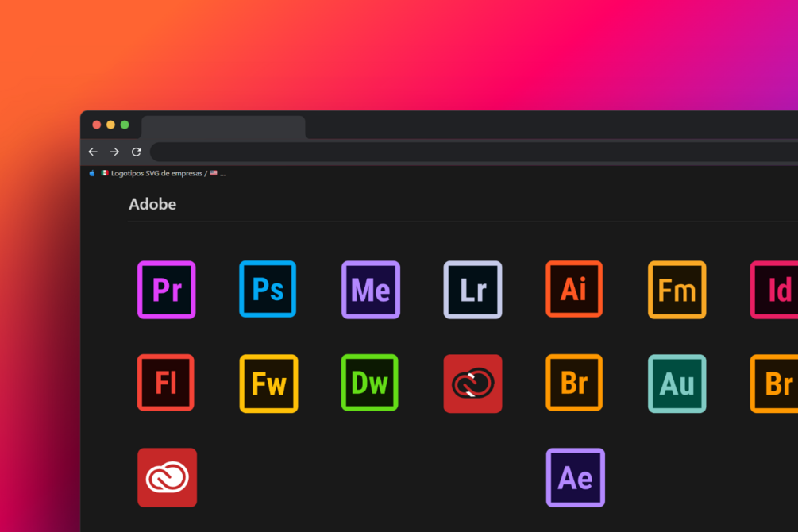
Task: Click the partially cut-off Br icon
Action: coord(774,384)
